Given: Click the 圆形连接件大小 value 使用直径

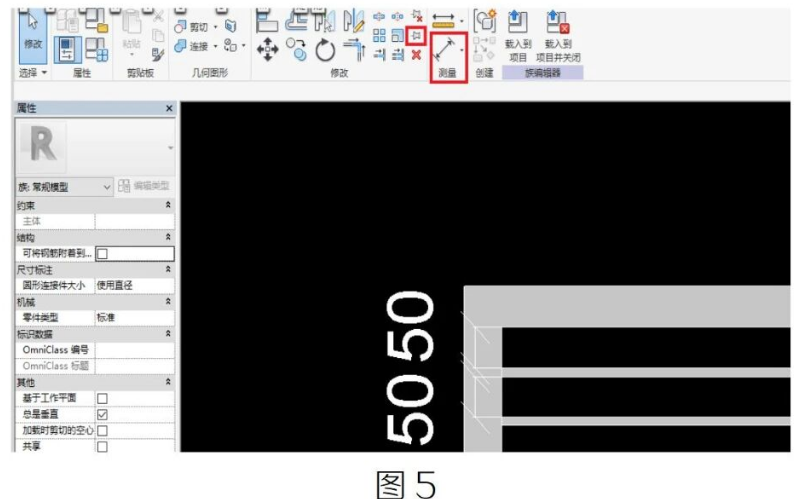Looking at the screenshot, I should coord(135,285).
